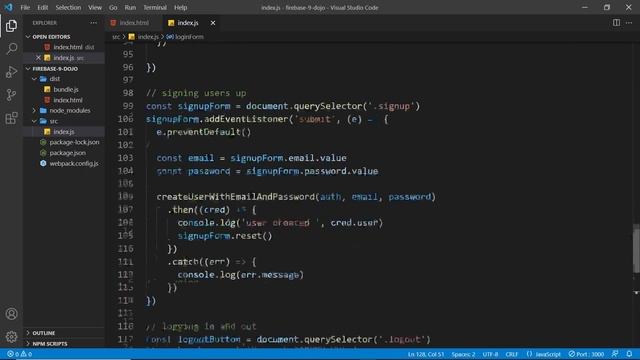640x360 pixels.
Task: Collapse the FIREBASE-9-DOJO folder section
Action: [55, 69]
